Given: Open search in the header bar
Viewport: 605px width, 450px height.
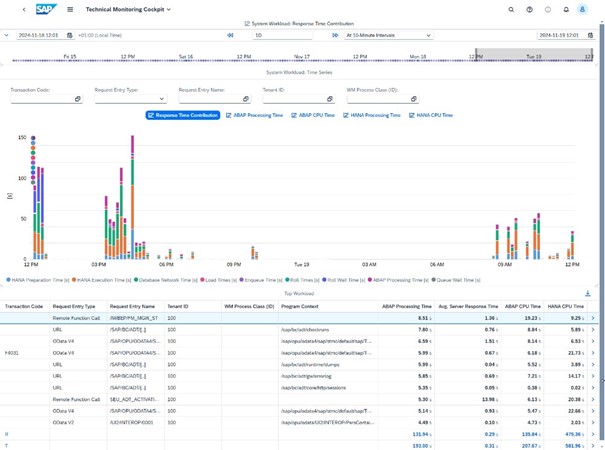Looking at the screenshot, I should point(511,9).
